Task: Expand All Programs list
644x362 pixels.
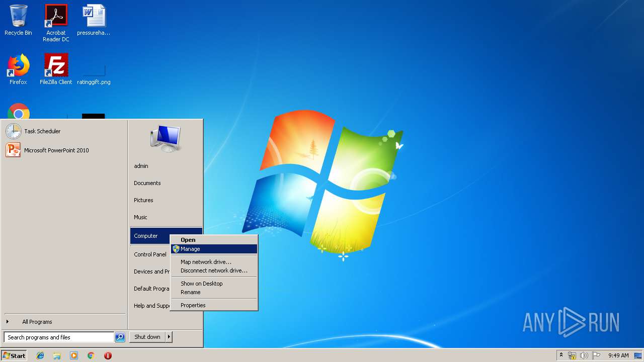Action: click(x=64, y=322)
